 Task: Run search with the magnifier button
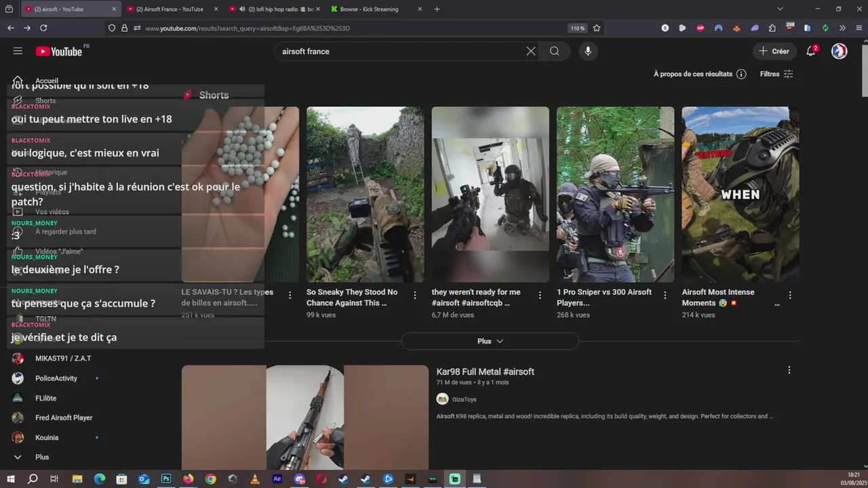pos(554,52)
